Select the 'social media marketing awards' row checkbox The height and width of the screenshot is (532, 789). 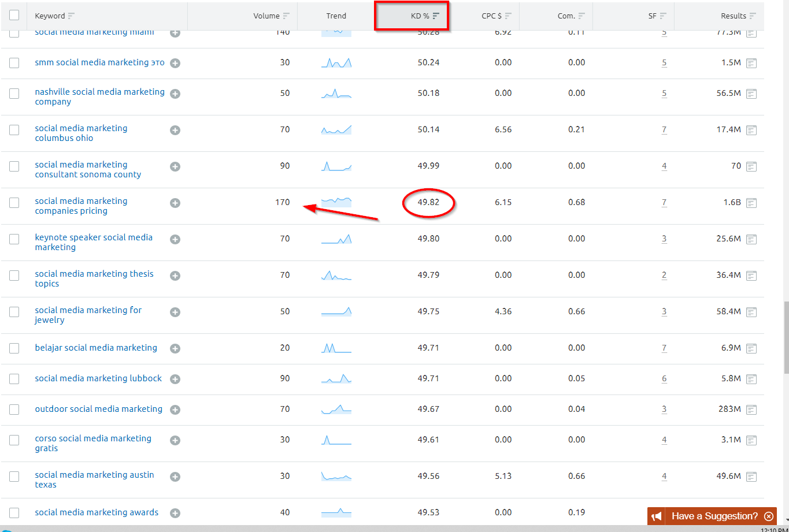[x=14, y=513]
